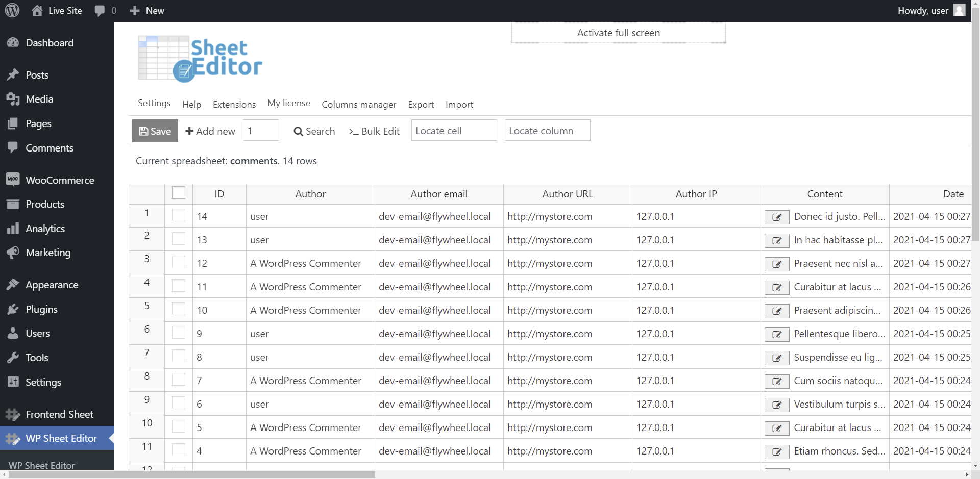Focus the Locate column input field
This screenshot has height=479, width=980.
[548, 131]
